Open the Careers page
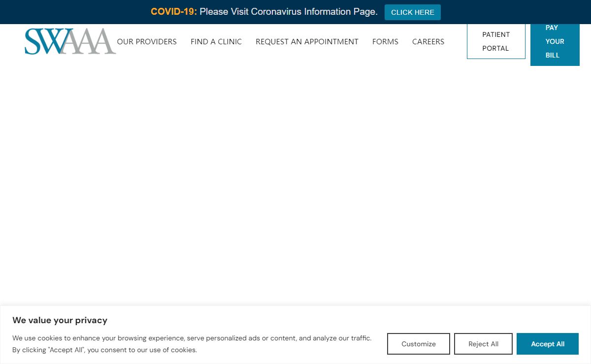 428,42
